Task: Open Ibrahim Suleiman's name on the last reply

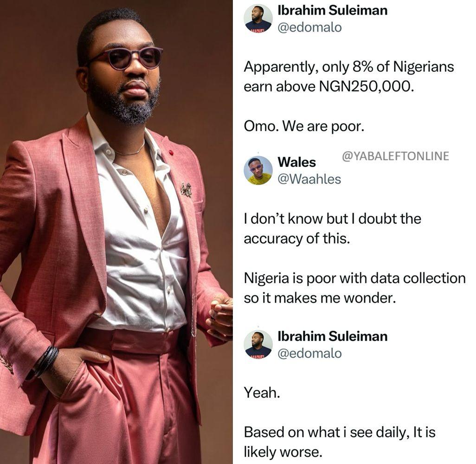Action: pyautogui.click(x=332, y=336)
